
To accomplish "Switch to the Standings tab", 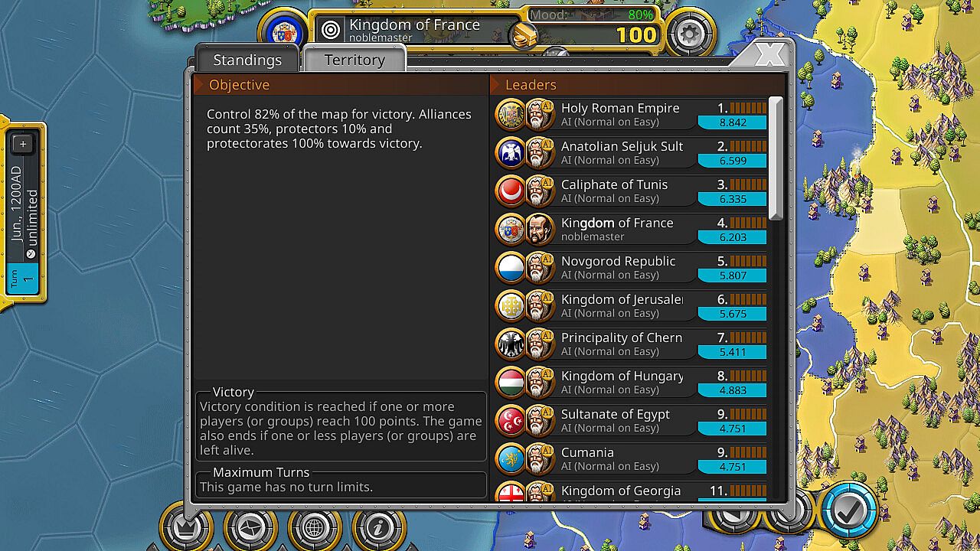I will tap(247, 60).
